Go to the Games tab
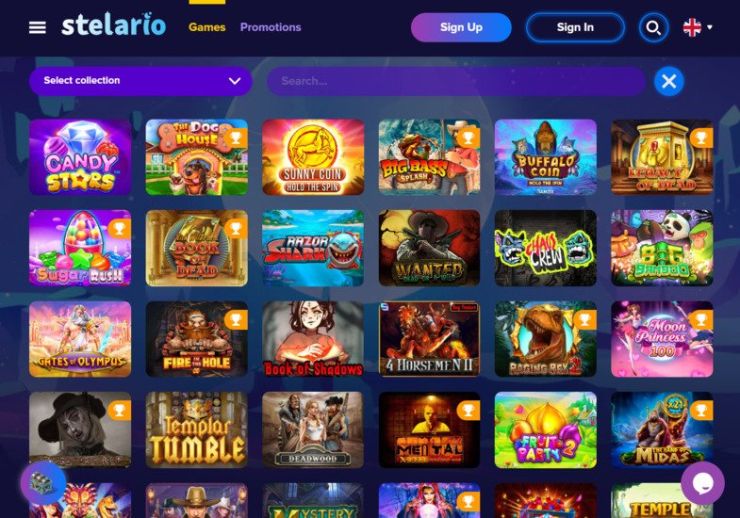The height and width of the screenshot is (518, 740). [207, 27]
